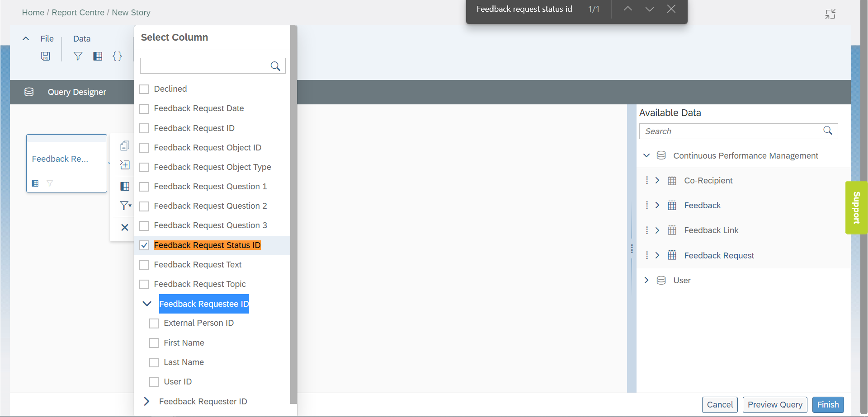Viewport: 868px width, 417px height.
Task: Check the Feedback Request Date checkbox
Action: point(144,108)
